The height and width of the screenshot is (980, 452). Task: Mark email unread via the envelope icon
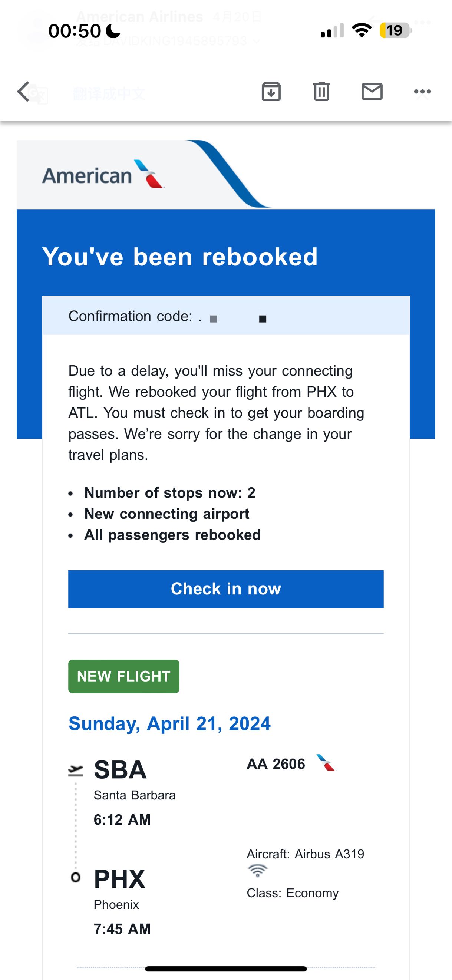pos(372,92)
